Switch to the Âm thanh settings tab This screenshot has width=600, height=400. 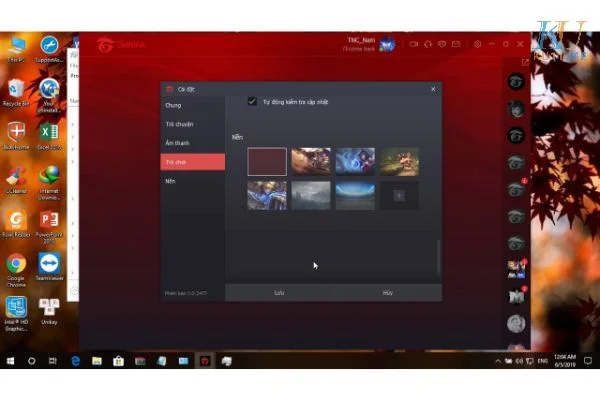pyautogui.click(x=192, y=143)
